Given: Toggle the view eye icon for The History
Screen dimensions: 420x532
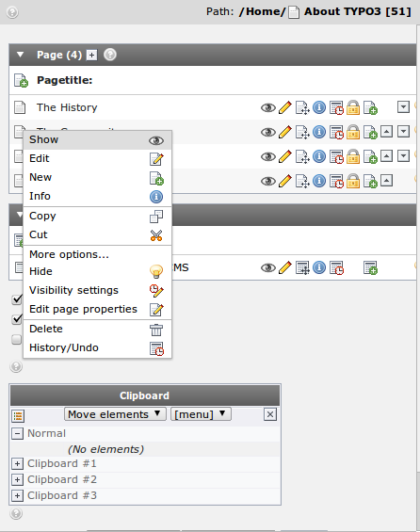Looking at the screenshot, I should click(x=268, y=108).
